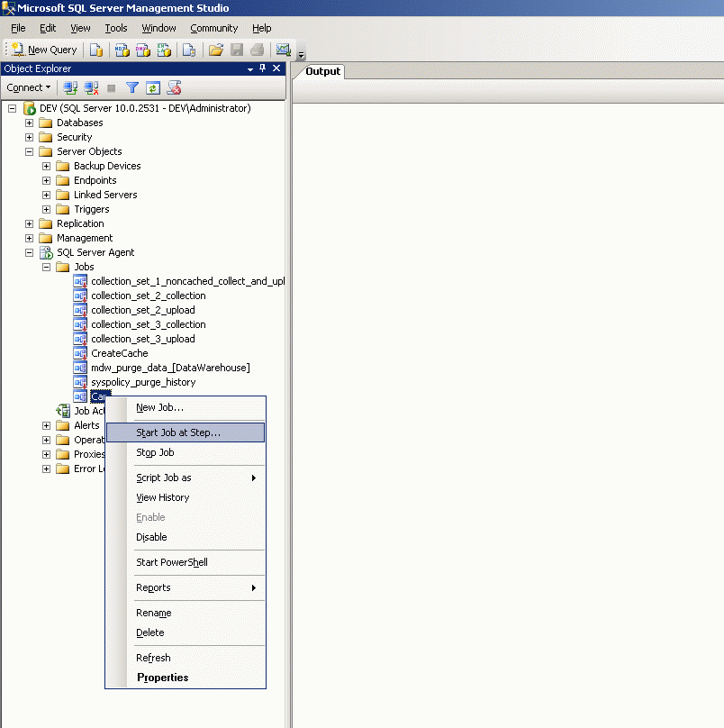
Task: Expand the Linked Servers folder
Action: pos(47,195)
